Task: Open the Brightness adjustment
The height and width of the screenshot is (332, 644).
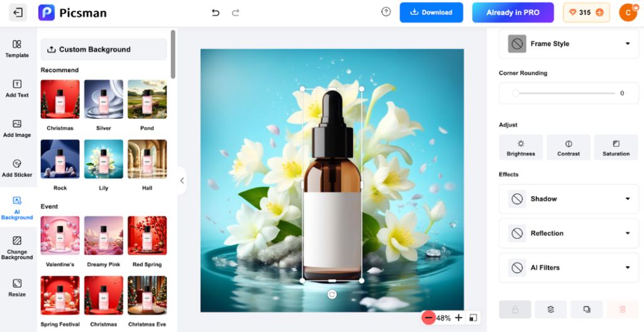Action: coord(521,147)
